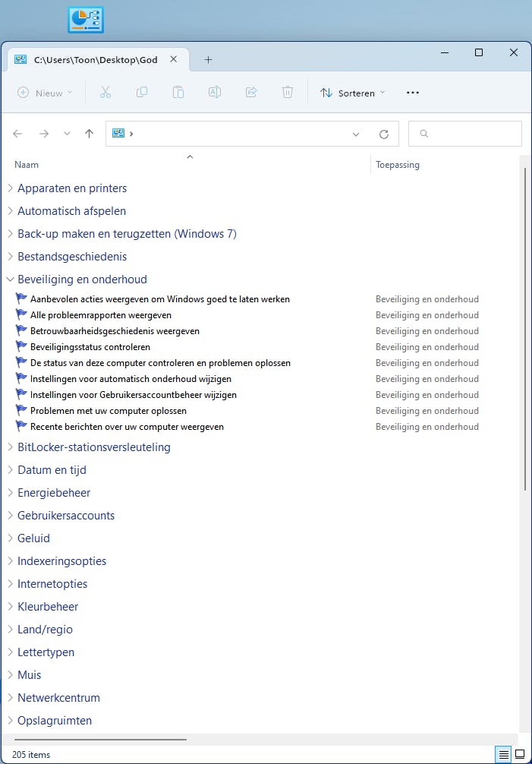Screen dimensions: 532x764
Task: Go forward with the right arrow
Action: click(44, 134)
